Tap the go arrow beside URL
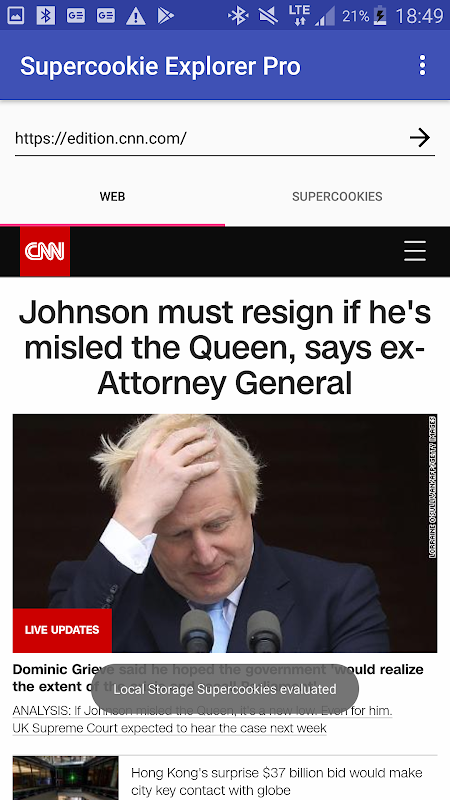This screenshot has width=450, height=800. pos(419,138)
